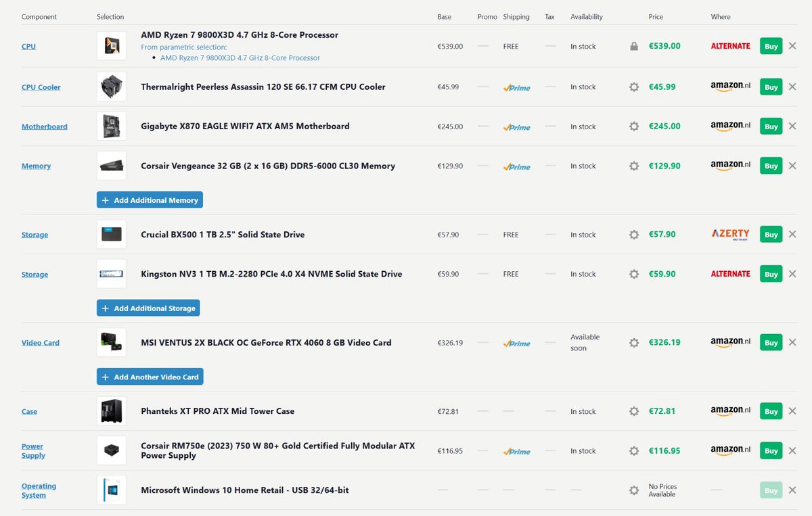The image size is (812, 516).
Task: Buy the MSI VENTUS RTX 4060
Action: click(x=771, y=342)
